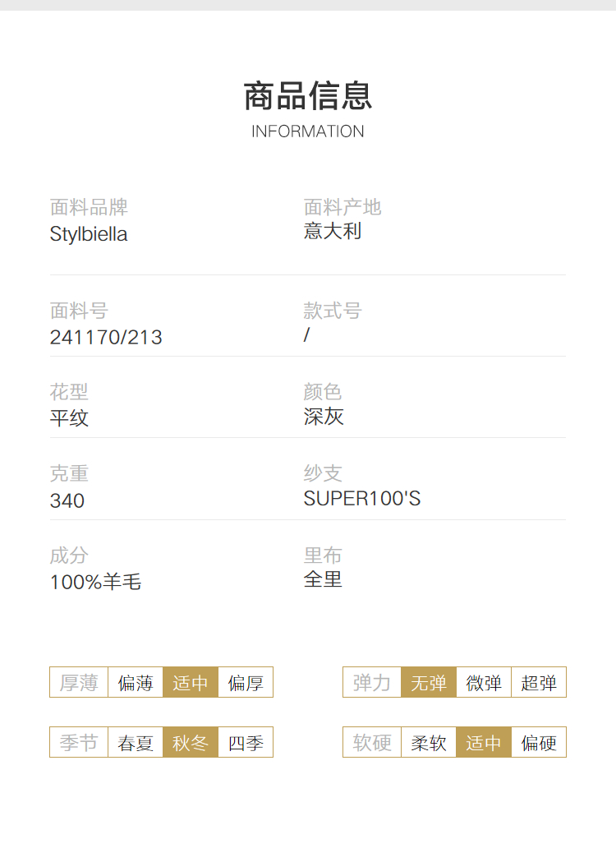Select the 偏薄 thickness option

click(x=136, y=682)
